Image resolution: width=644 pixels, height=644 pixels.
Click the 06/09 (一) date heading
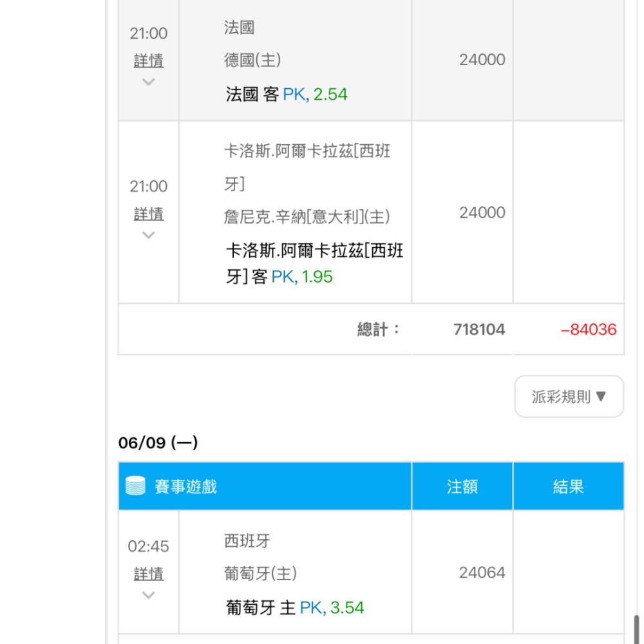point(158,443)
